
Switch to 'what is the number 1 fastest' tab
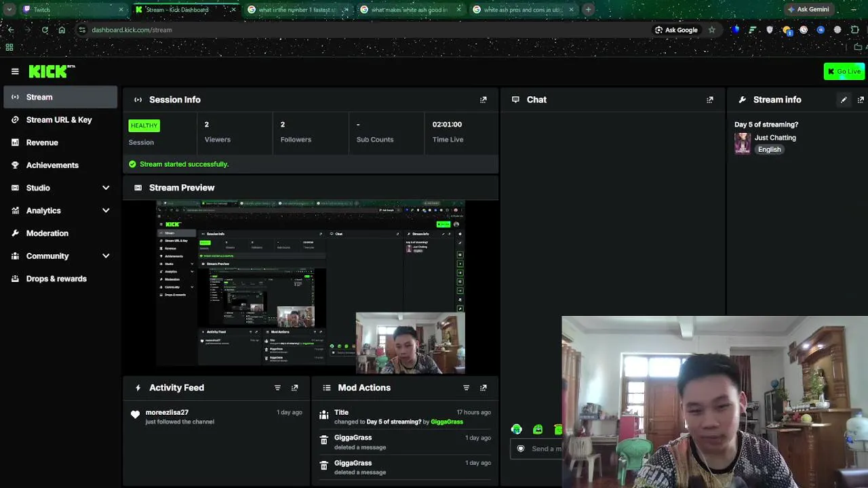click(x=296, y=9)
